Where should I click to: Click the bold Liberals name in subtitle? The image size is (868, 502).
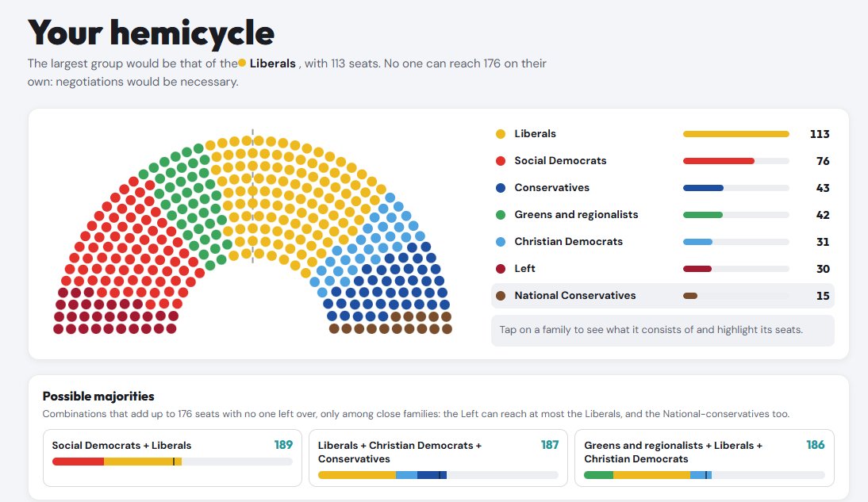(272, 63)
